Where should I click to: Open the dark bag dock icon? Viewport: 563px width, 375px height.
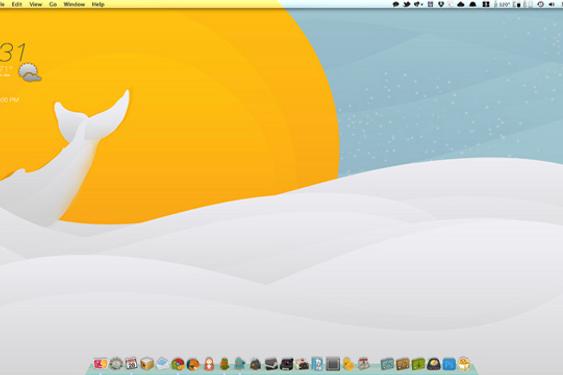255,364
